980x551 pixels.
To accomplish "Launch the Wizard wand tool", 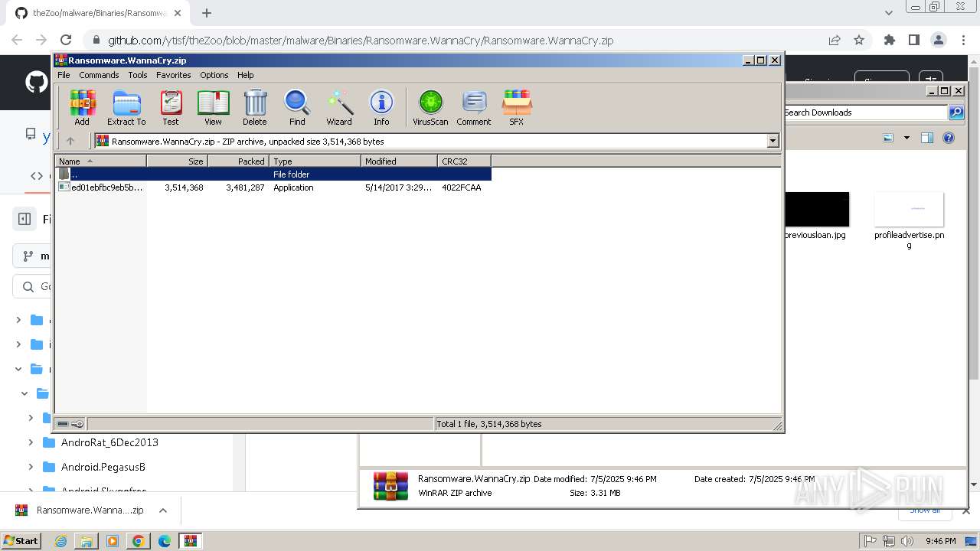I will (339, 107).
